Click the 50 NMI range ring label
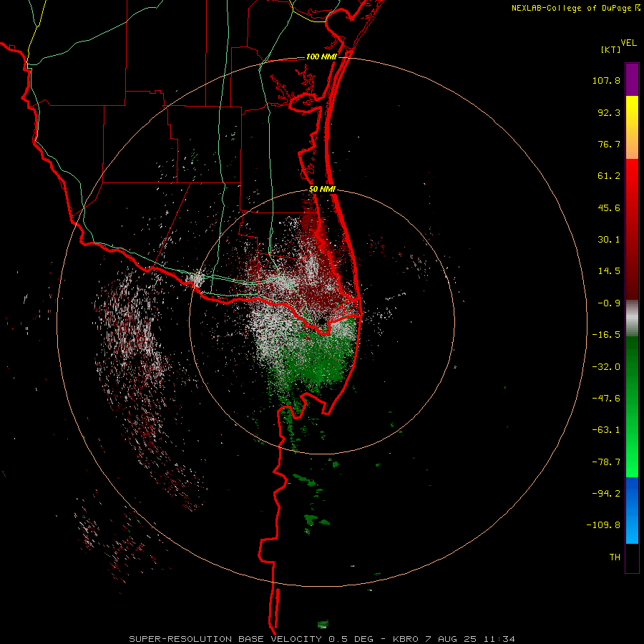 coord(322,190)
